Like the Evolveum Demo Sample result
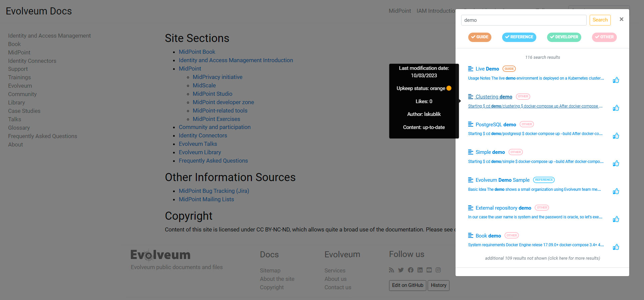This screenshot has width=644, height=300. pos(616,191)
